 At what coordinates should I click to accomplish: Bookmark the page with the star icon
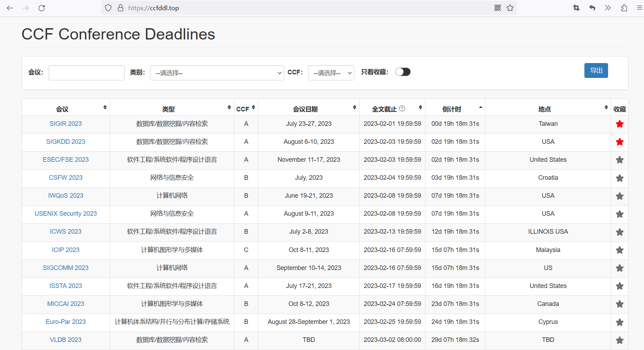510,7
